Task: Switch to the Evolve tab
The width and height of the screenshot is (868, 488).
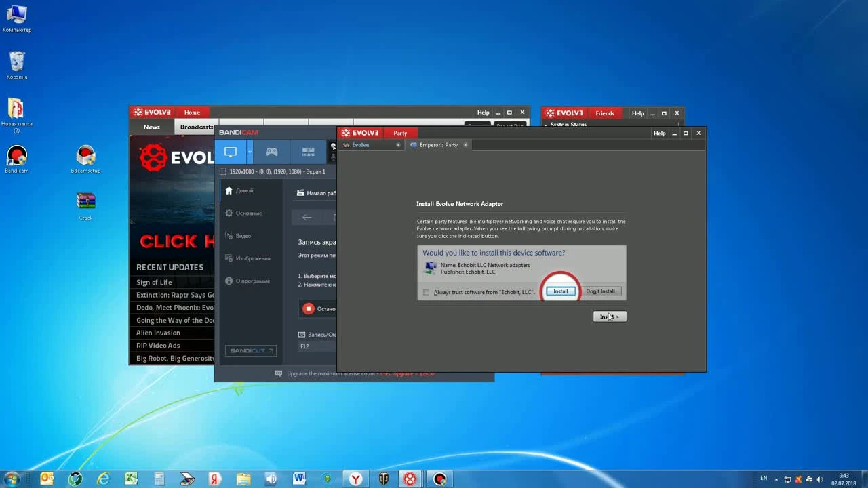Action: [x=360, y=145]
